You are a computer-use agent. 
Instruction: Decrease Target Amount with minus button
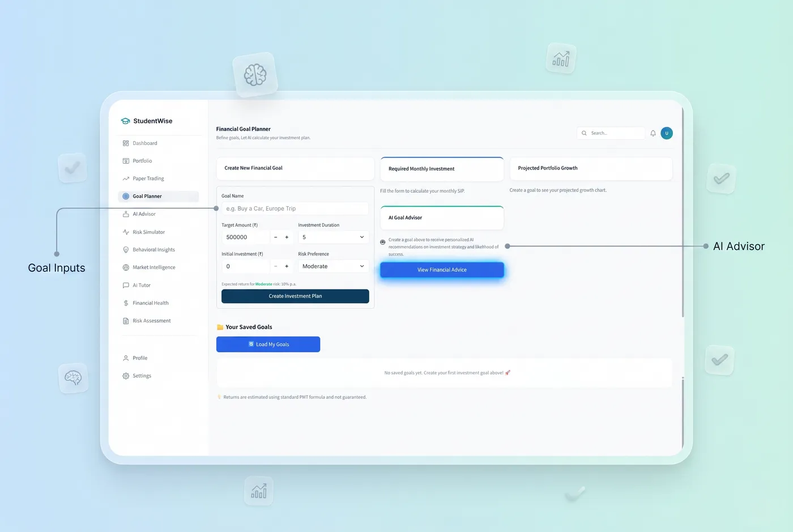(x=276, y=237)
